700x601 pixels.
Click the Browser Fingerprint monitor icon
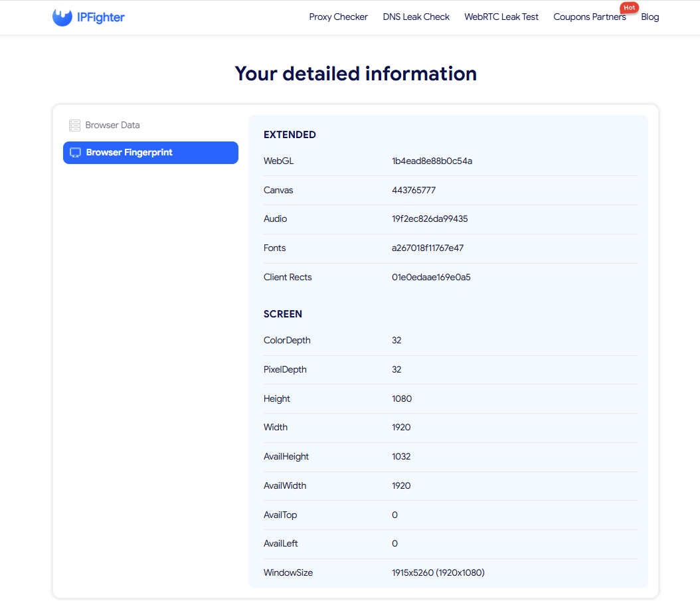76,153
